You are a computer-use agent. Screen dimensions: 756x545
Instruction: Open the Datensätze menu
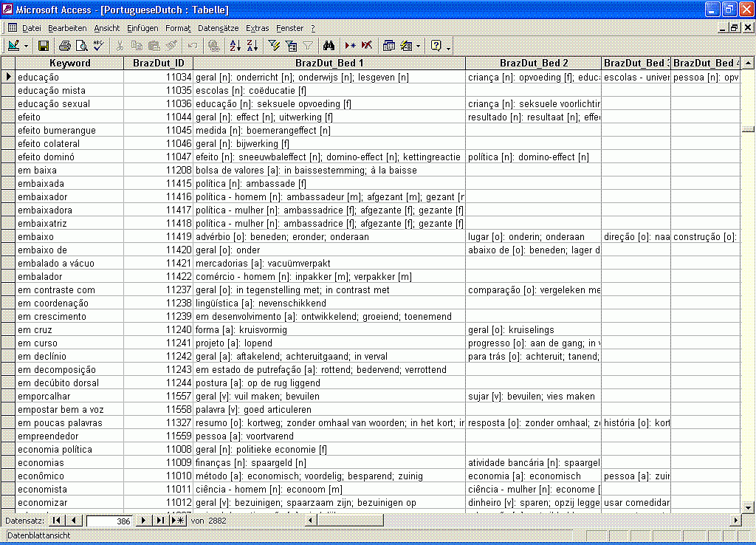click(x=219, y=29)
